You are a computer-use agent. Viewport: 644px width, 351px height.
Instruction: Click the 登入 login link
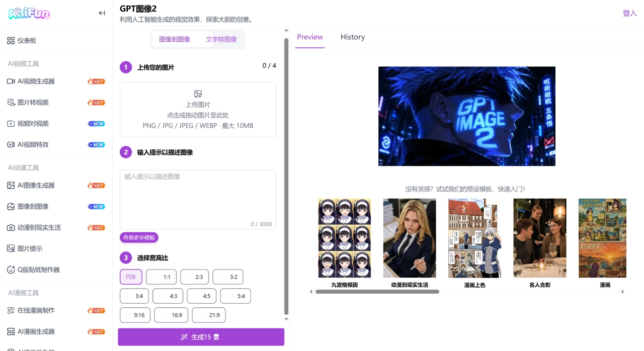[630, 13]
